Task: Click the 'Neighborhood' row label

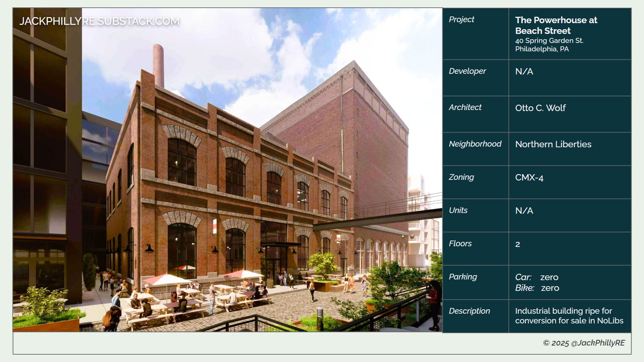Action: pyautogui.click(x=475, y=144)
